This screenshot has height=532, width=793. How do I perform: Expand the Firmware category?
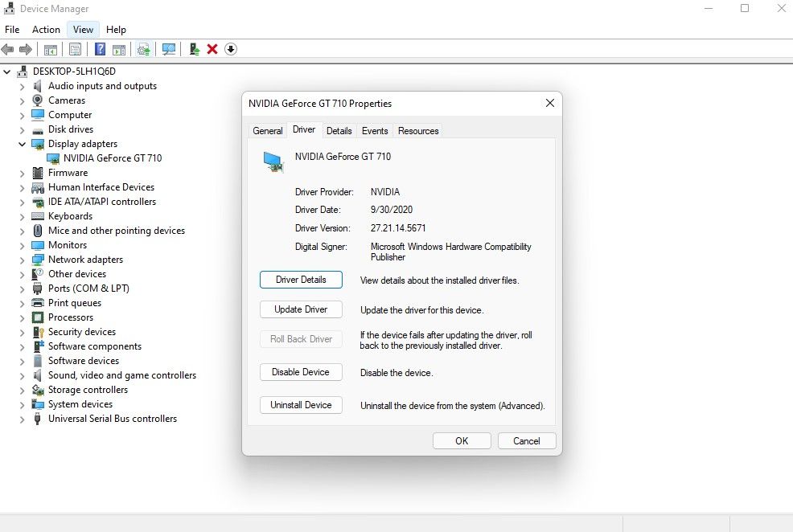[22, 174]
